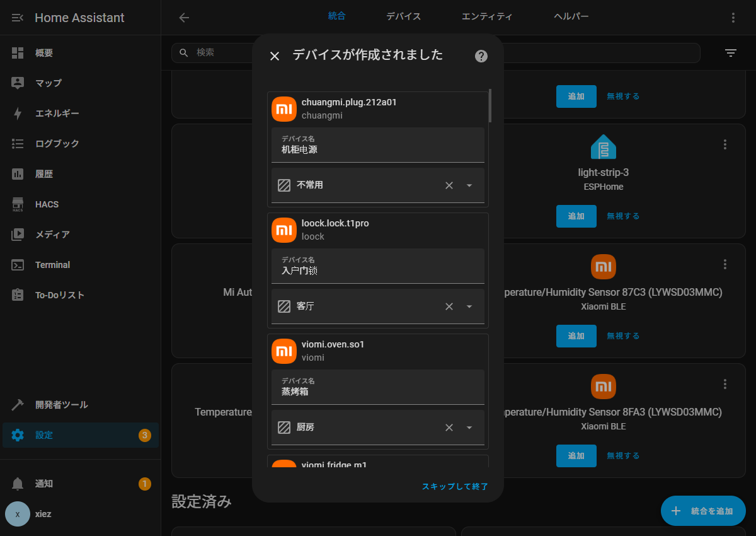Open the top-right overflow menu
This screenshot has height=536, width=756.
(x=733, y=18)
